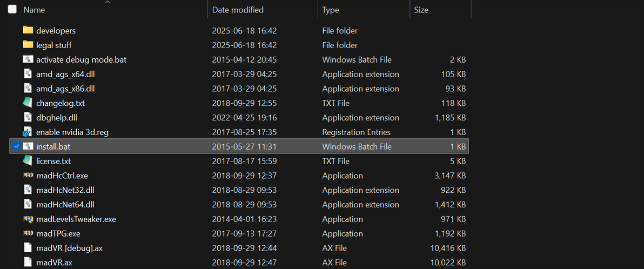Select activate debug mode.bat file name
644x269 pixels.
(x=82, y=59)
